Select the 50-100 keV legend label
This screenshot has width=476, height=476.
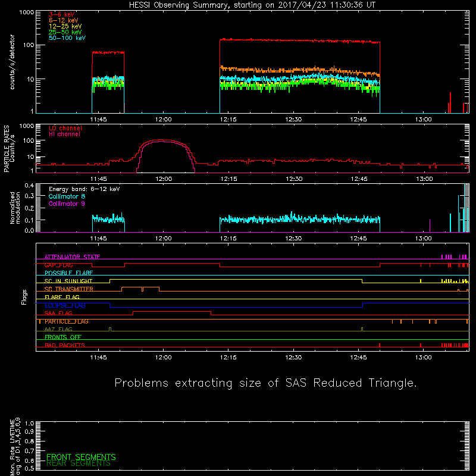(x=67, y=38)
